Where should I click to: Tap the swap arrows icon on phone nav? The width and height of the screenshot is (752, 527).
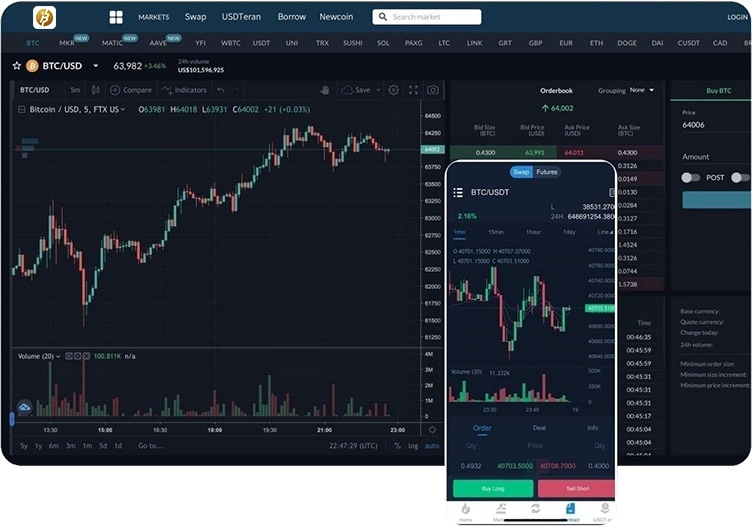point(536,508)
